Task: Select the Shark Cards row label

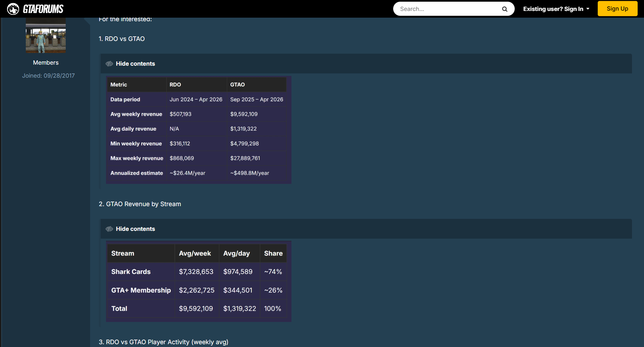Action: click(131, 272)
